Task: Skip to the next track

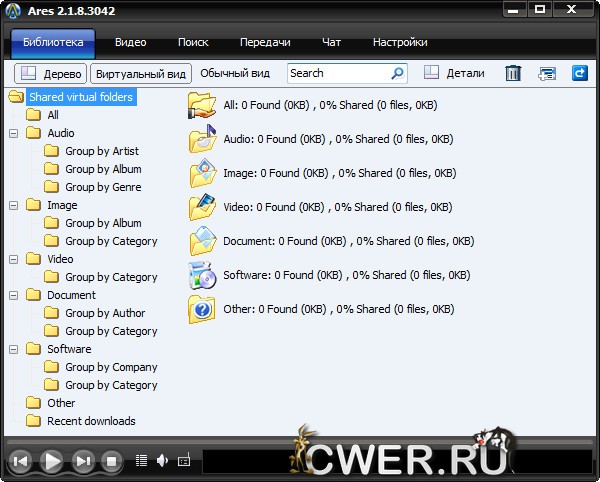Action: 84,461
